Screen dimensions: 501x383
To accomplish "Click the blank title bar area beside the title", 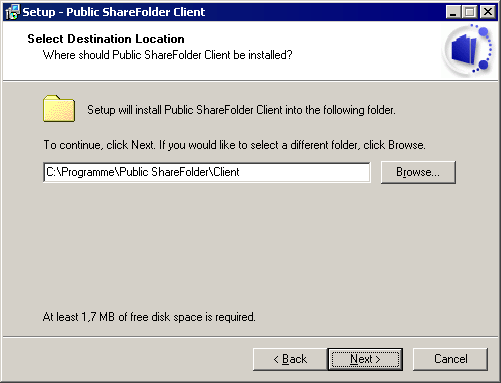I will pos(323,12).
